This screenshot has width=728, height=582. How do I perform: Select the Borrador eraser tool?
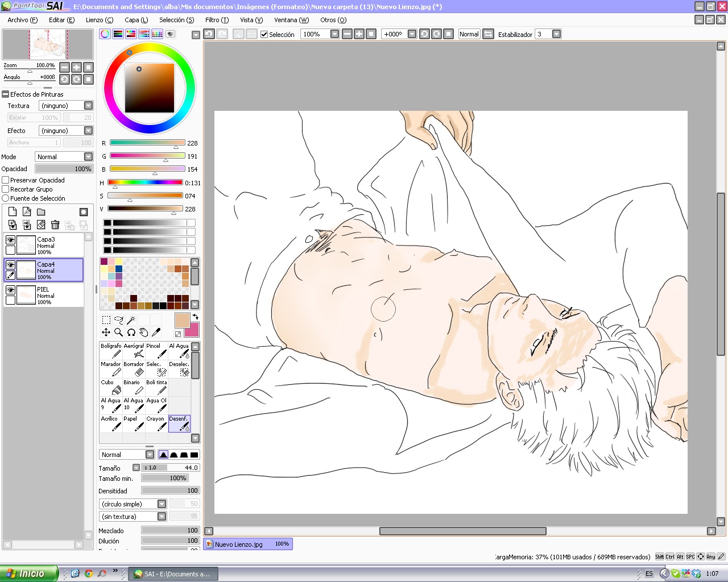click(x=134, y=369)
